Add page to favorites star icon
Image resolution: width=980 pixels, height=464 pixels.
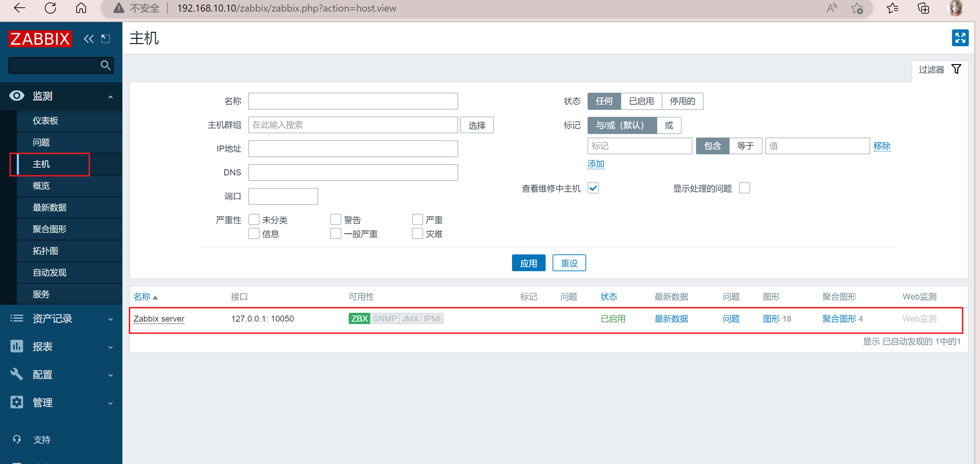pos(857,8)
